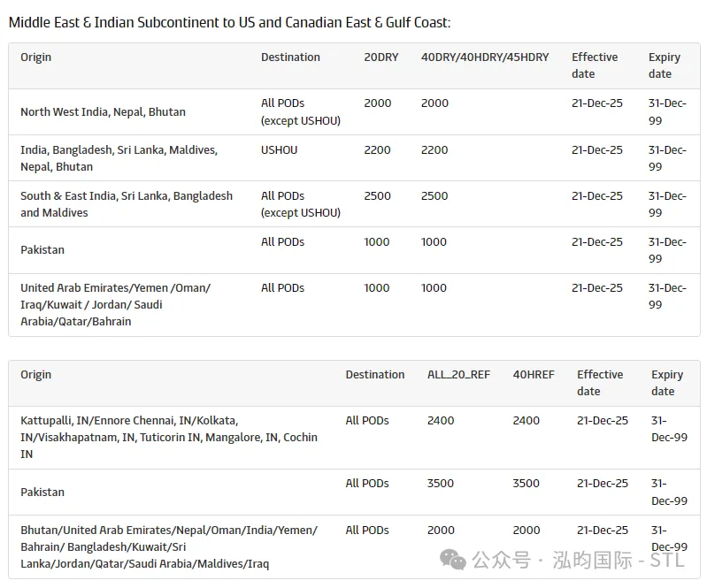Image resolution: width=707 pixels, height=588 pixels.
Task: Click the North West India, Nepal, Bhutan origin
Action: 103,112
